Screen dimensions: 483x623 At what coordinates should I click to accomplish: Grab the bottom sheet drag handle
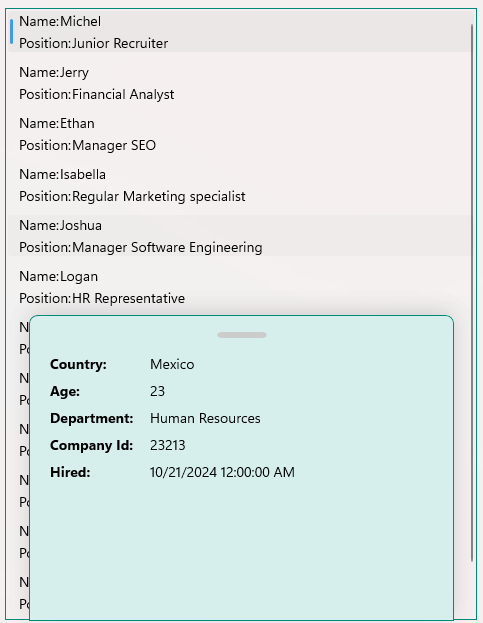pyautogui.click(x=242, y=335)
